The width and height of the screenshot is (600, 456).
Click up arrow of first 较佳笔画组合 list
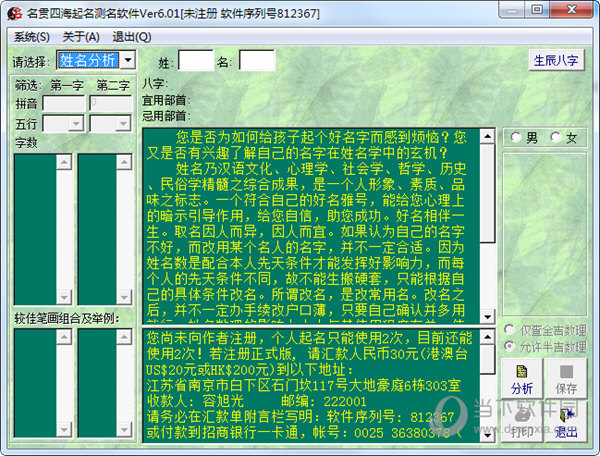[x=64, y=337]
